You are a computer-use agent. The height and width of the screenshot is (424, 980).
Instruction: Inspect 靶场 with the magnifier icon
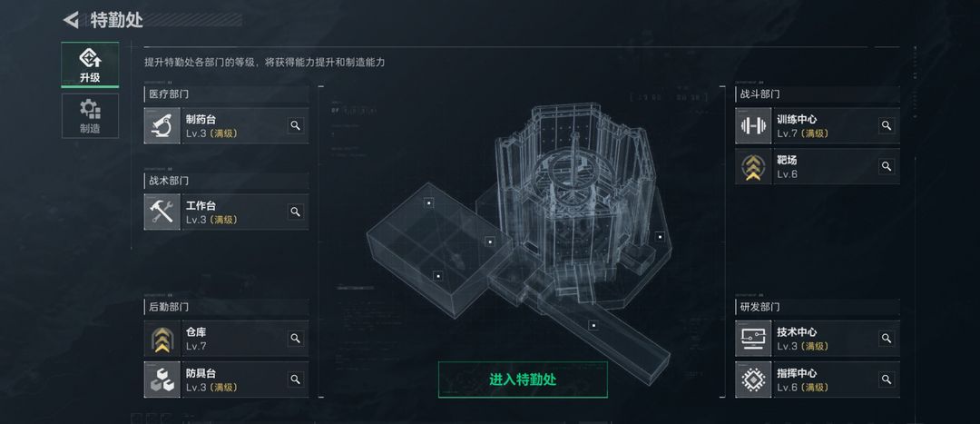(887, 166)
